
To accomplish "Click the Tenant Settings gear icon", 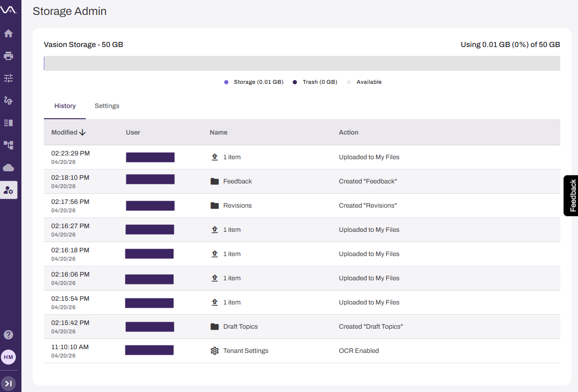I will click(214, 351).
